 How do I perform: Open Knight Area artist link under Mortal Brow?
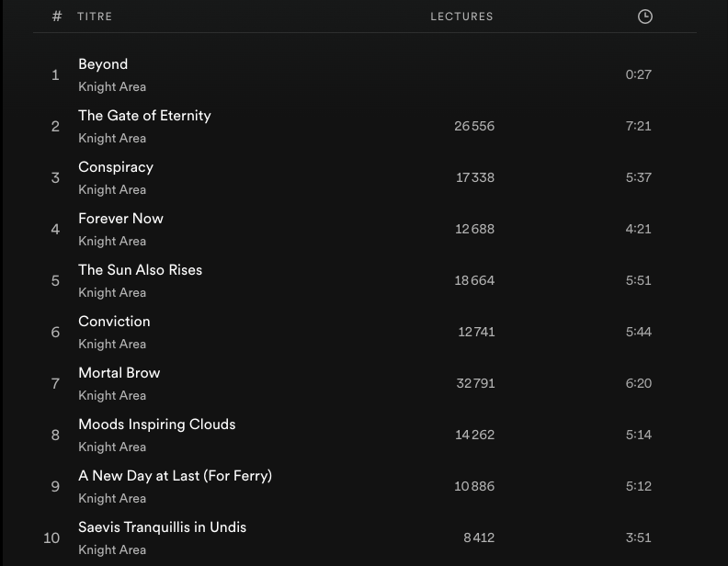[112, 396]
